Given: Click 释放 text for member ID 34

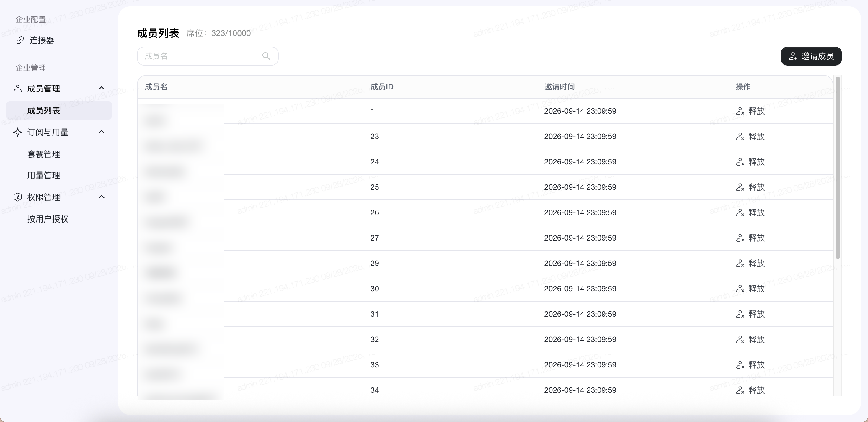Looking at the screenshot, I should pyautogui.click(x=756, y=390).
